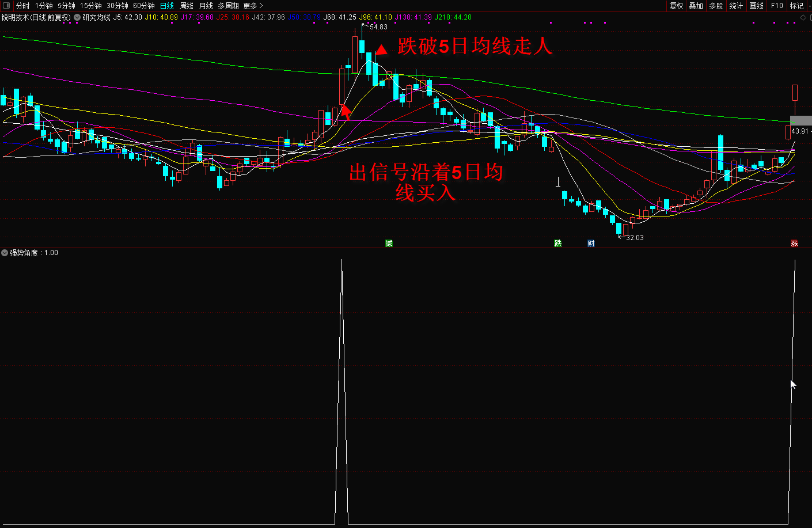Toggle the side panel icon at top-left

point(6,6)
